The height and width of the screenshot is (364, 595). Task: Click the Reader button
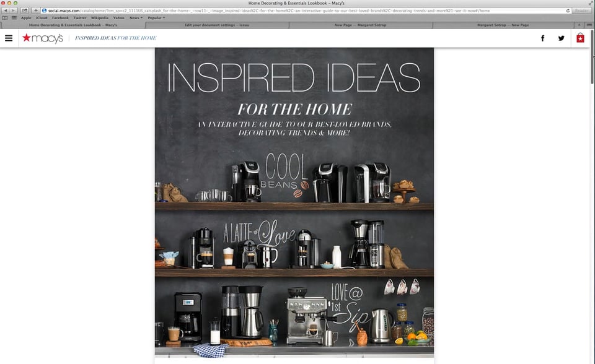582,11
